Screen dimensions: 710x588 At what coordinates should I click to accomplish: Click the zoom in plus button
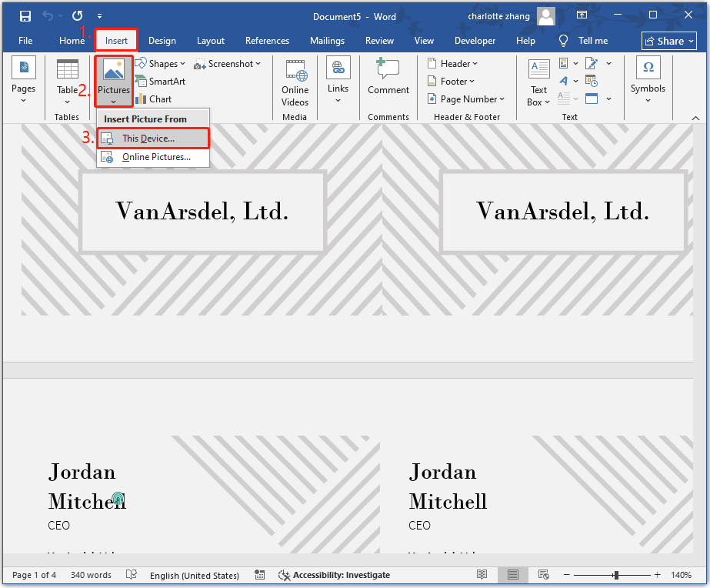(658, 575)
